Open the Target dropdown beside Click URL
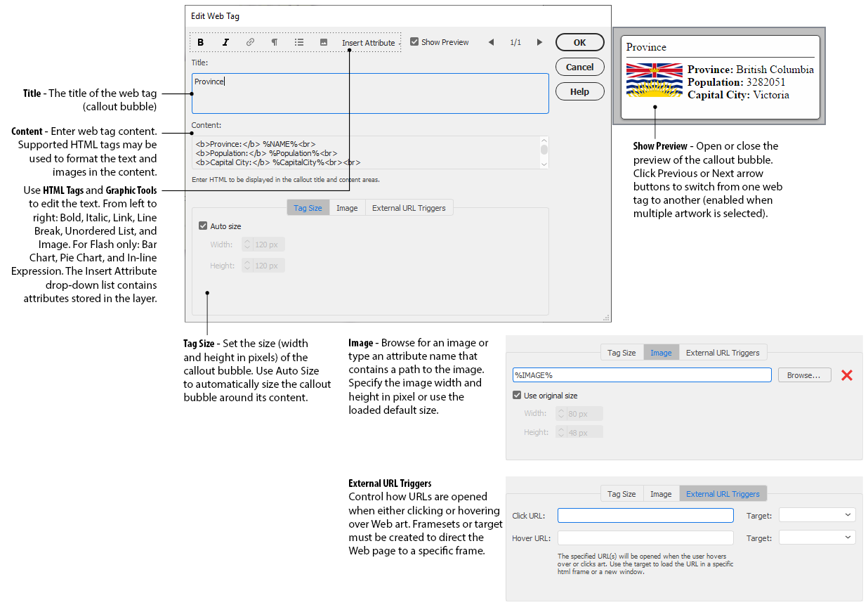Viewport: 868px width, 605px height. [x=817, y=516]
